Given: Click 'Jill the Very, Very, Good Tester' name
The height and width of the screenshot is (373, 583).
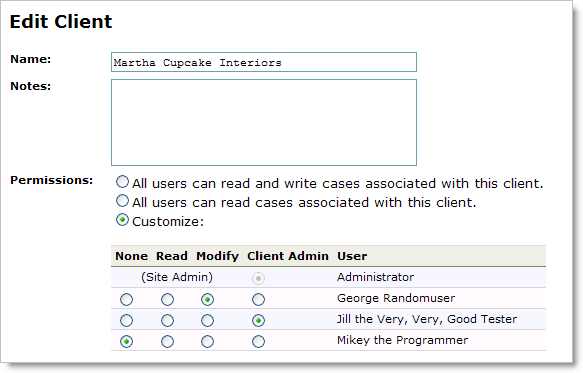Looking at the screenshot, I should coord(427,319).
